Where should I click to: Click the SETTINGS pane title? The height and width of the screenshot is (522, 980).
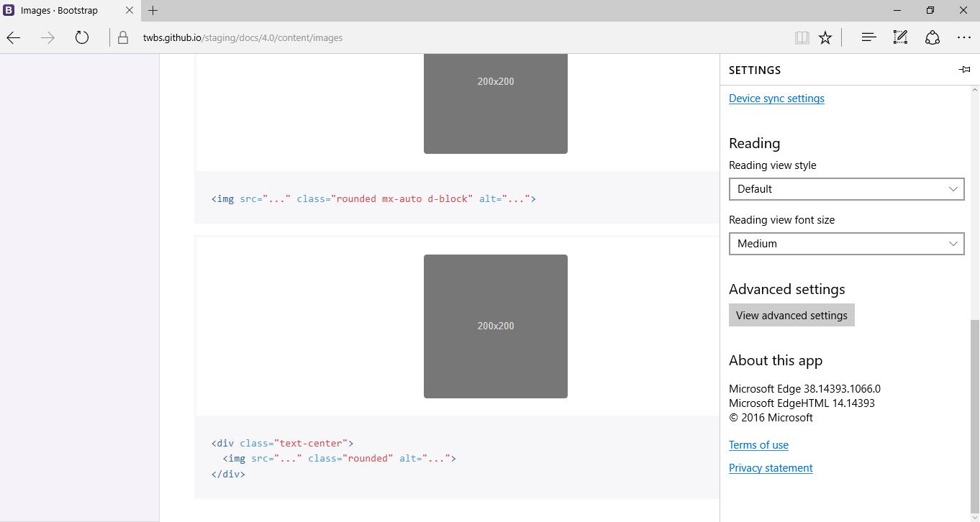755,70
